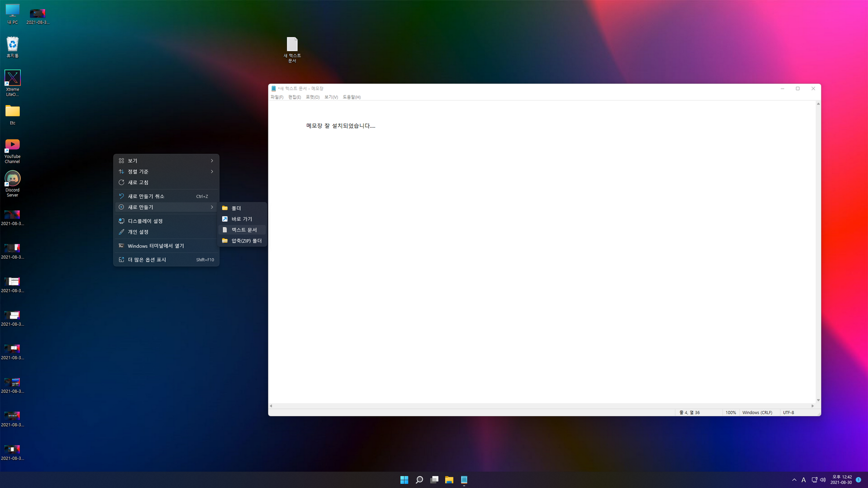The height and width of the screenshot is (488, 868).
Task: Minimize the Notepad window
Action: pyautogui.click(x=782, y=89)
